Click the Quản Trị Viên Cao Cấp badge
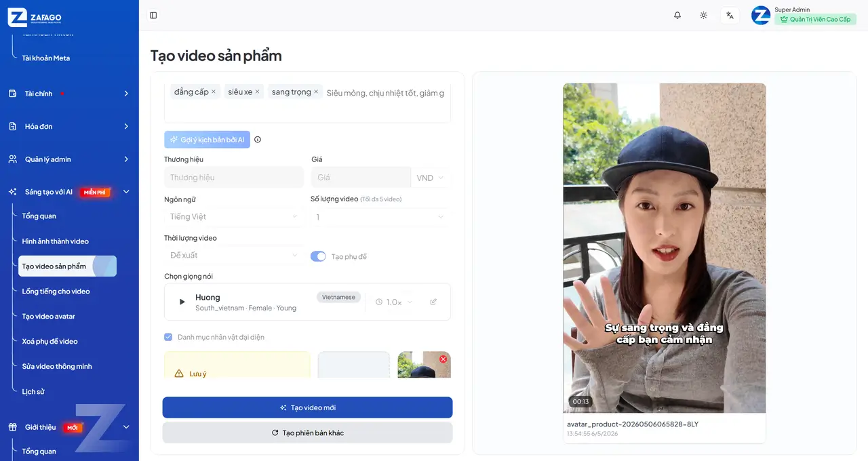 816,19
